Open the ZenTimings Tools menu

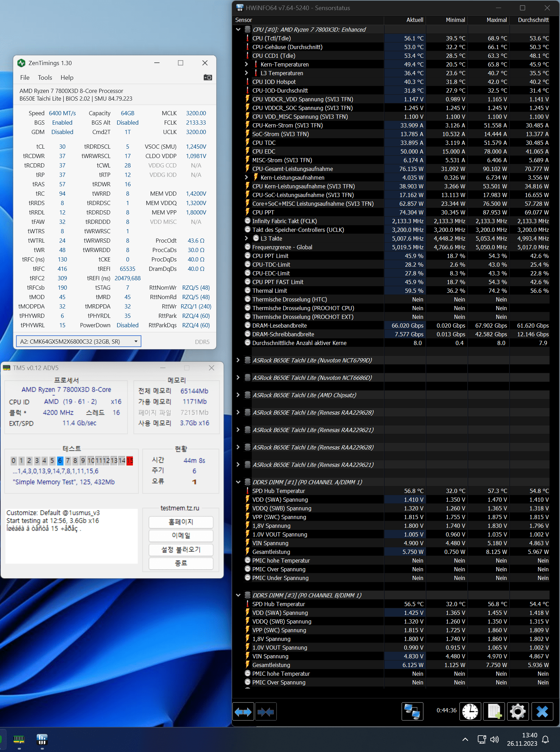[45, 78]
